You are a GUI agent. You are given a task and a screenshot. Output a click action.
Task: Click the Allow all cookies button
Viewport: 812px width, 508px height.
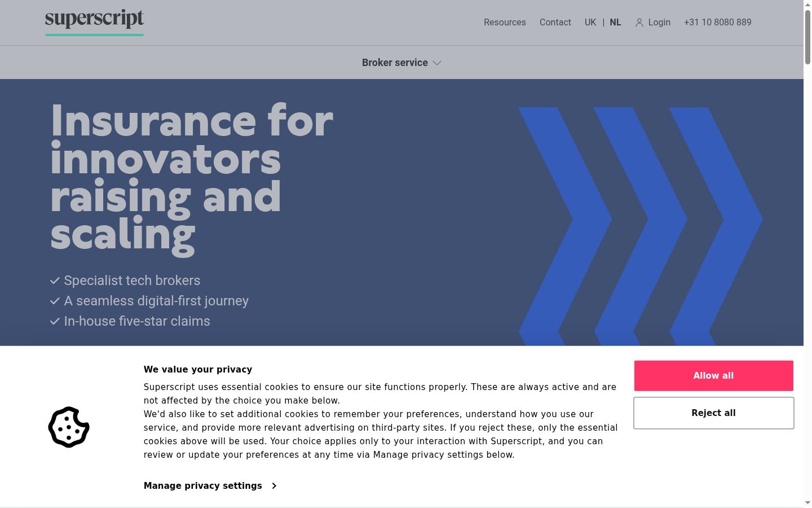click(714, 376)
